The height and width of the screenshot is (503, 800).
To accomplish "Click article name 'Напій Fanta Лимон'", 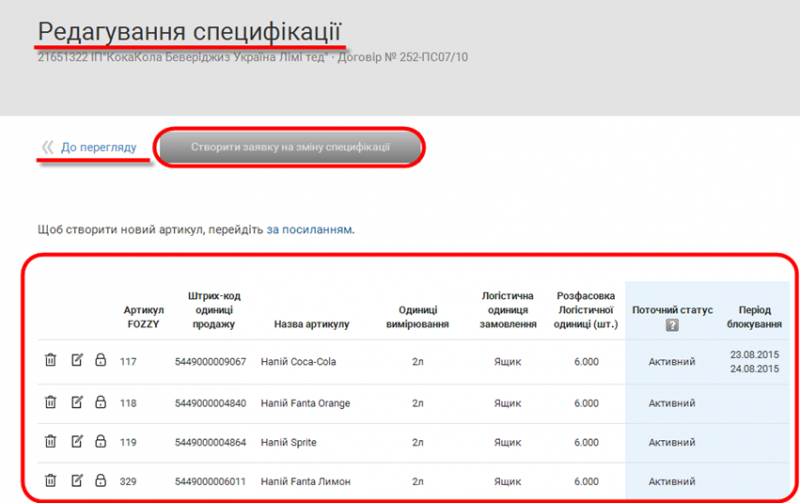I will pos(306,482).
